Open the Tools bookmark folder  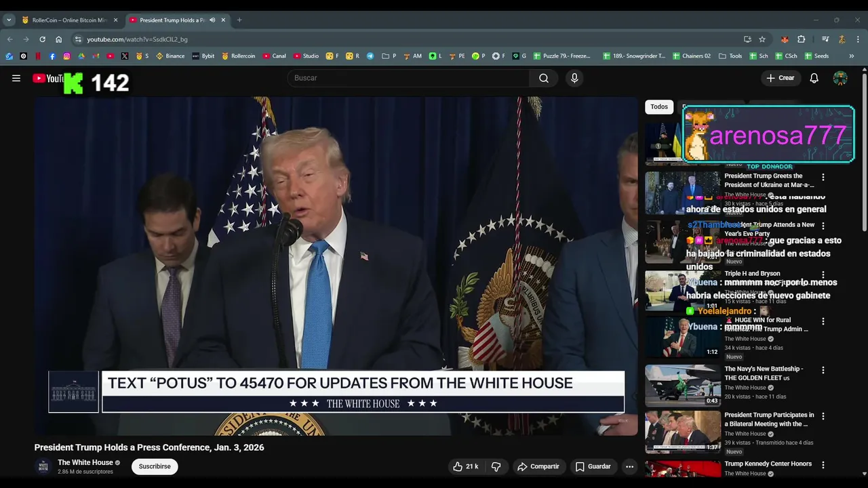pyautogui.click(x=730, y=56)
